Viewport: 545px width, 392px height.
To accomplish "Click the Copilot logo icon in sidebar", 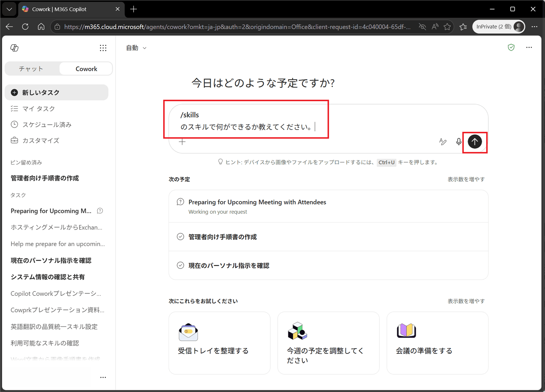I will pos(15,48).
